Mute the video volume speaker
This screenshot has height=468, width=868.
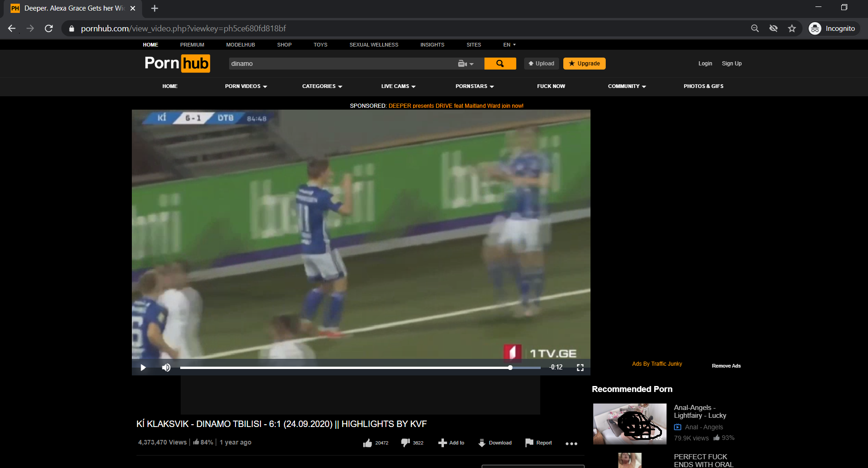tap(166, 368)
